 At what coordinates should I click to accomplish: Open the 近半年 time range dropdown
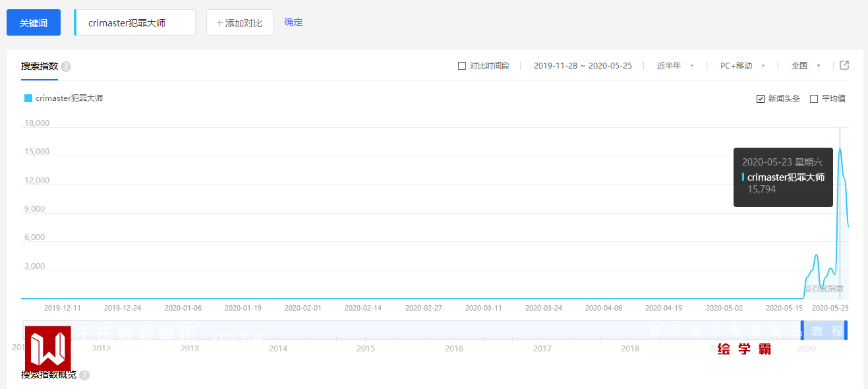point(676,66)
